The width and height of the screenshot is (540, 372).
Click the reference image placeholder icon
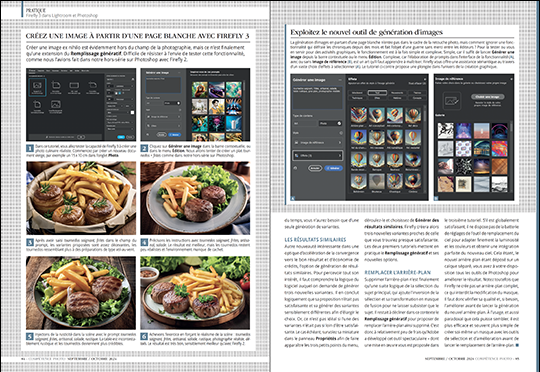(x=451, y=101)
